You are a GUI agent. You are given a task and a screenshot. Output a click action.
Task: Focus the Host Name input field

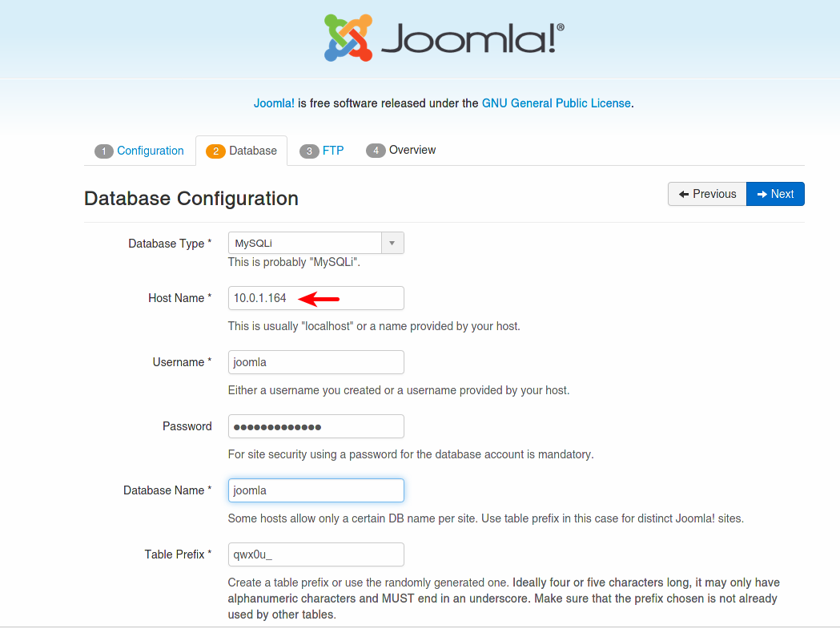(x=316, y=298)
